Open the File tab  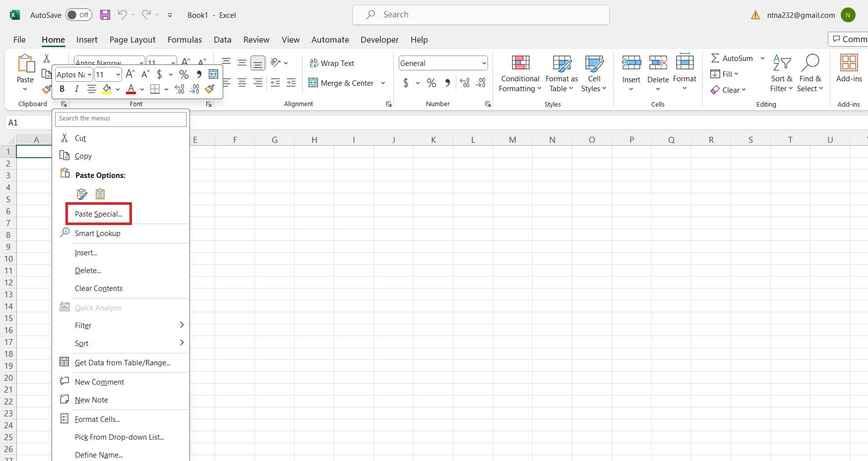(x=19, y=40)
